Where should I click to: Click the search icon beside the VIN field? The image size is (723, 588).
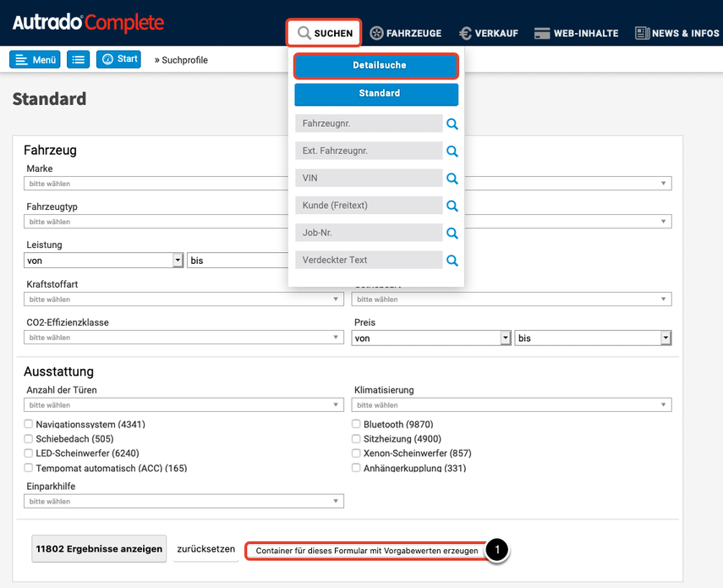click(452, 179)
